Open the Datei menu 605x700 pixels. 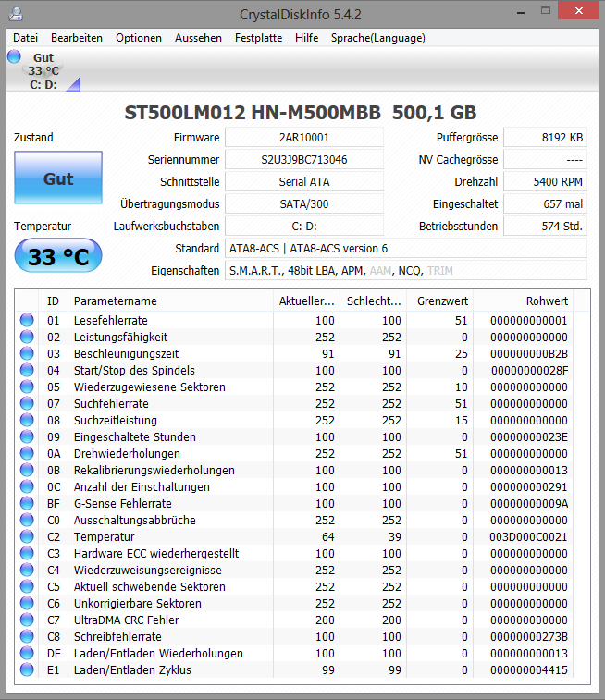click(26, 38)
